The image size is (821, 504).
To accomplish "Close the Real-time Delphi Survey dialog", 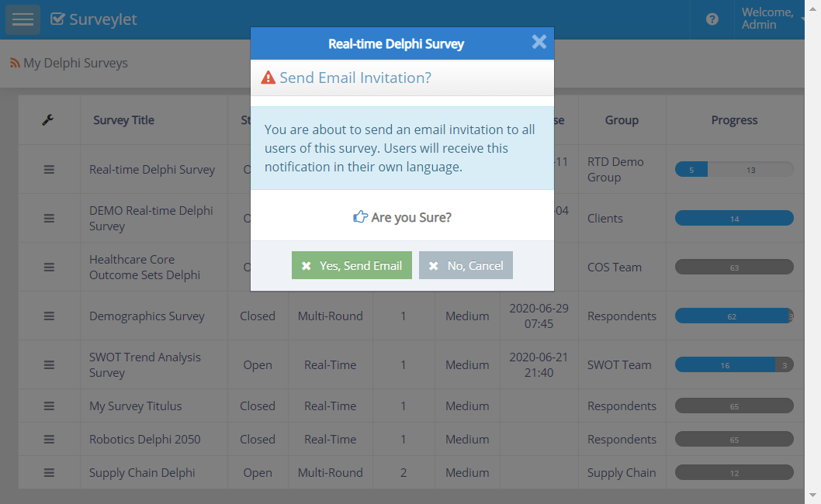I will click(539, 42).
